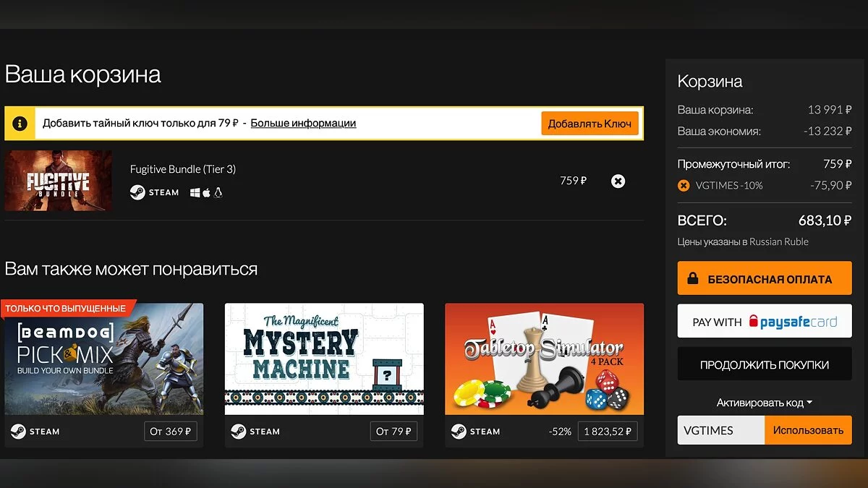Click Steam icon on Beamdog Pick & Mix card
Viewport: 868px width, 488px height.
[18, 432]
